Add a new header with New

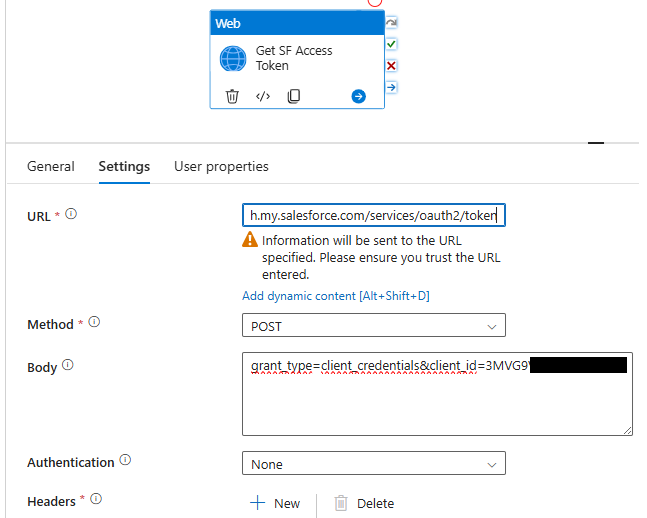point(275,503)
